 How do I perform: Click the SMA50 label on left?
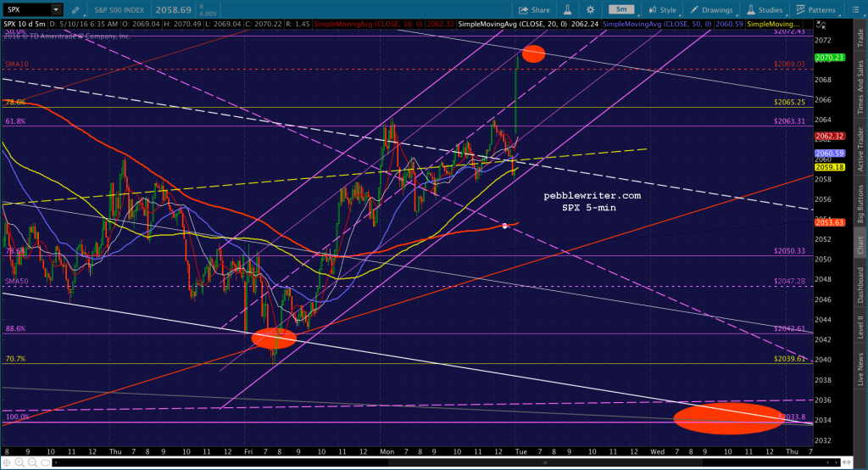pos(17,282)
